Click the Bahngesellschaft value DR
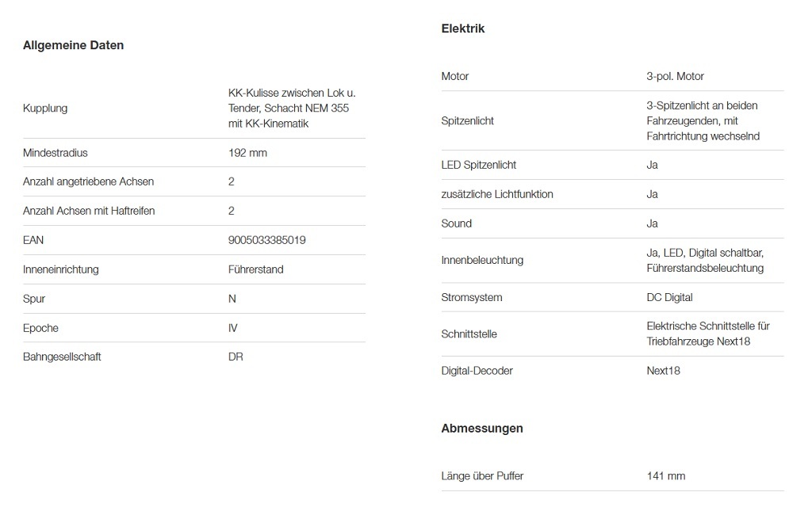Screen dimensions: 812x515 [x=236, y=357]
